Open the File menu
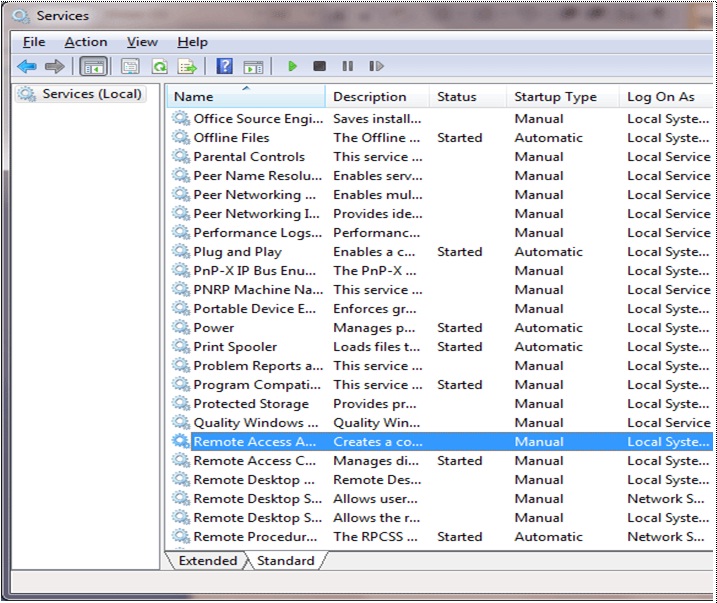Viewport: 717px width, 603px height. click(34, 42)
